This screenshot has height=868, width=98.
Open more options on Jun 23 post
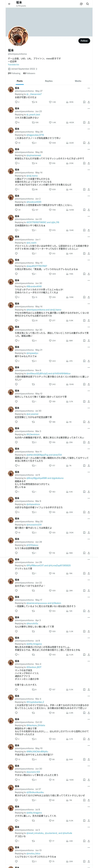pos(89,108)
